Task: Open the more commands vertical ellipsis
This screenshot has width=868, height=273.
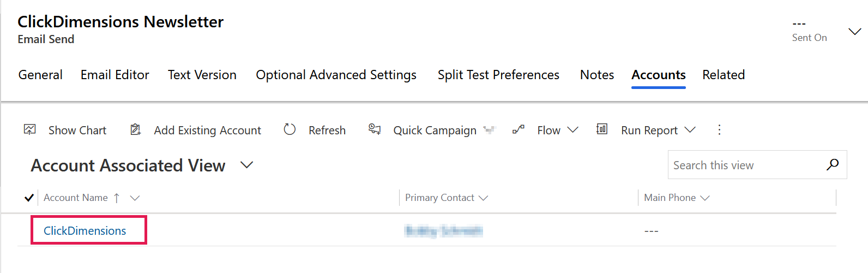Action: pyautogui.click(x=719, y=129)
